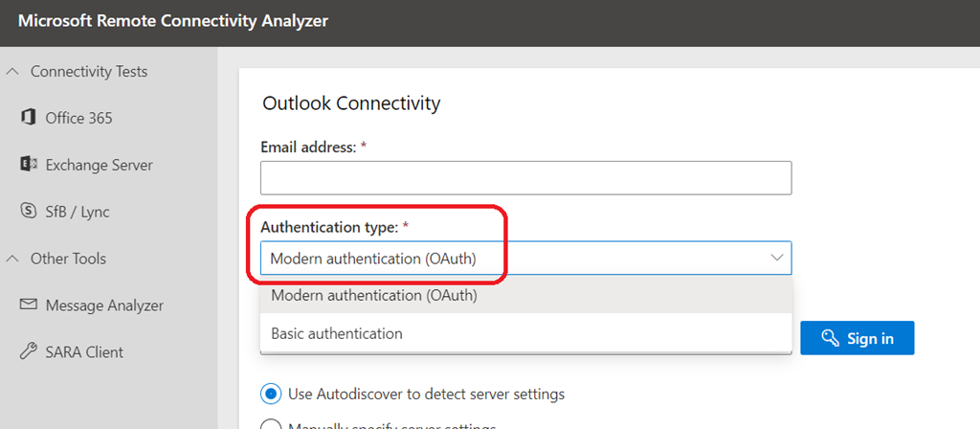
Task: Select Use Autodiscover to detect server settings
Action: (x=272, y=394)
